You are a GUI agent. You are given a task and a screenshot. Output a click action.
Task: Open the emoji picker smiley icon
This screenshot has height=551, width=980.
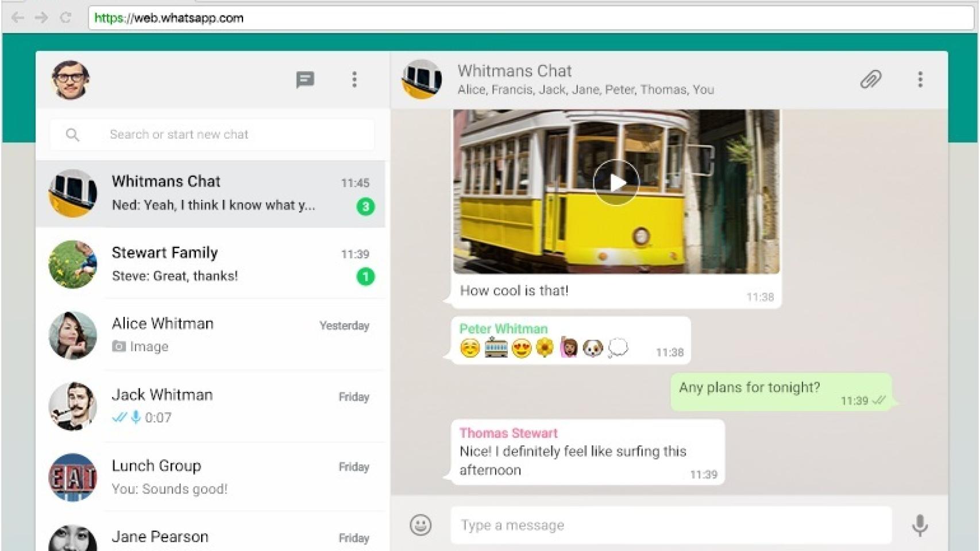420,525
